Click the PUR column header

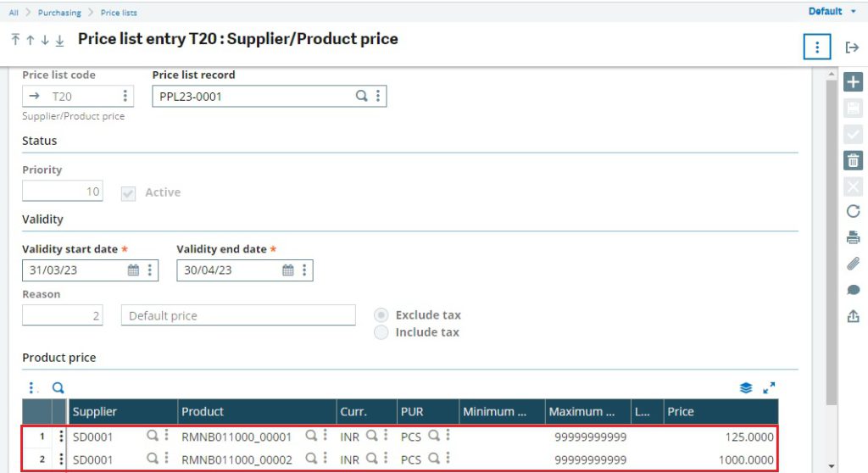pos(428,411)
